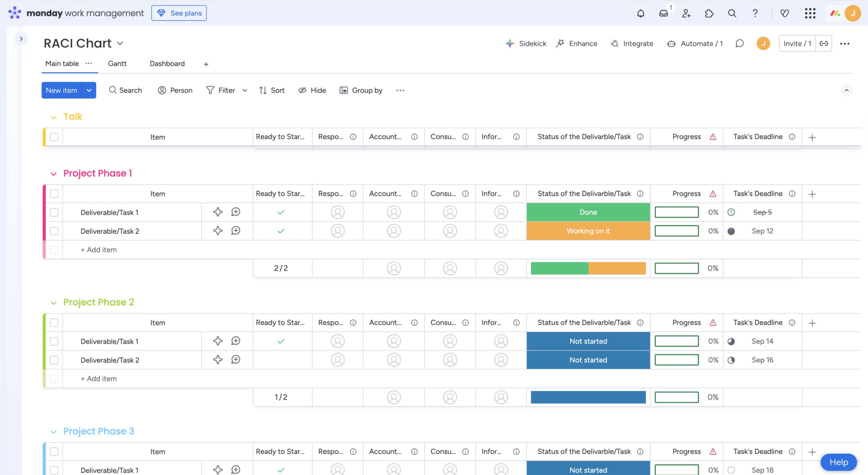Click the copy board link icon
This screenshot has height=475, width=868.
[x=824, y=43]
